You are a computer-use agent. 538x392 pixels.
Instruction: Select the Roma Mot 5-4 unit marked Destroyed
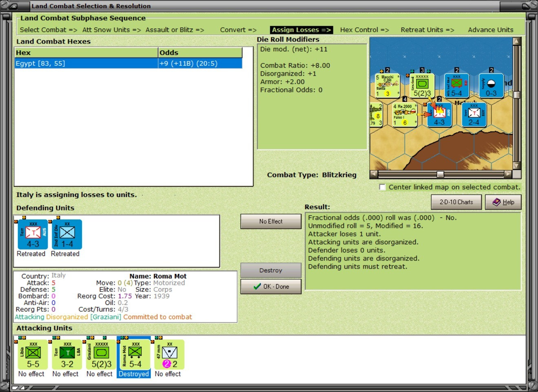[134, 355]
